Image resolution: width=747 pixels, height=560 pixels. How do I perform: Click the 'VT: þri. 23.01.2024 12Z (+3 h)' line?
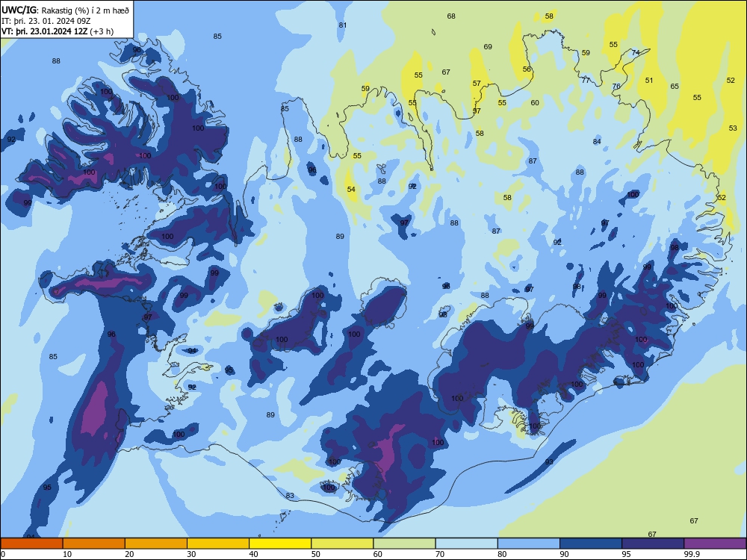pos(58,31)
